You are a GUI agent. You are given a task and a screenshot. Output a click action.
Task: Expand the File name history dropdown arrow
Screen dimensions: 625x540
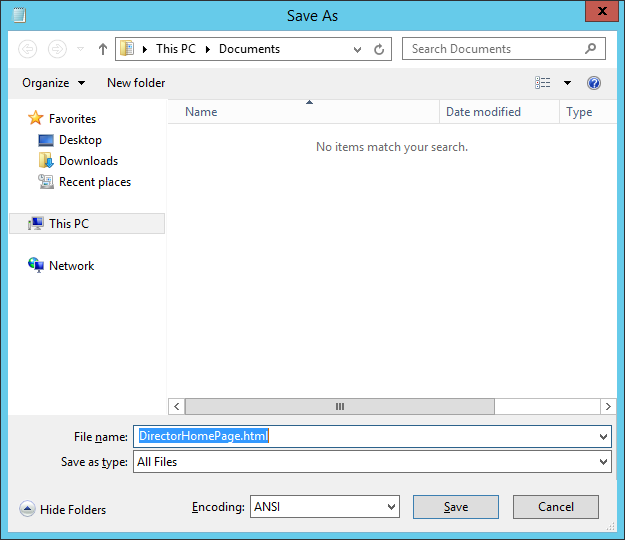pos(603,437)
